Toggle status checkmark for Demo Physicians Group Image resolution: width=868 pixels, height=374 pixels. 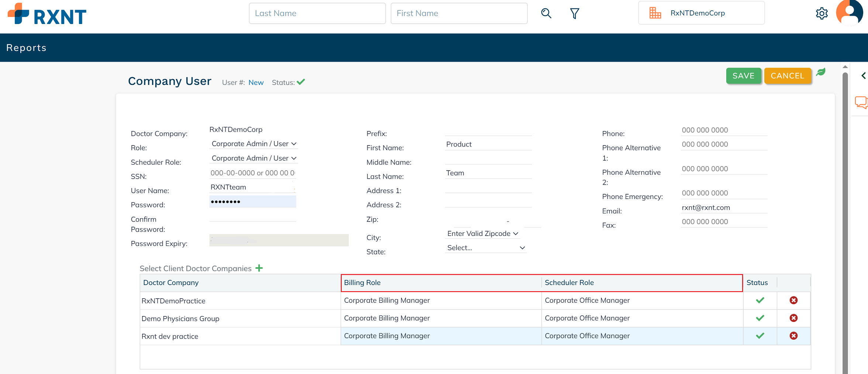(760, 318)
